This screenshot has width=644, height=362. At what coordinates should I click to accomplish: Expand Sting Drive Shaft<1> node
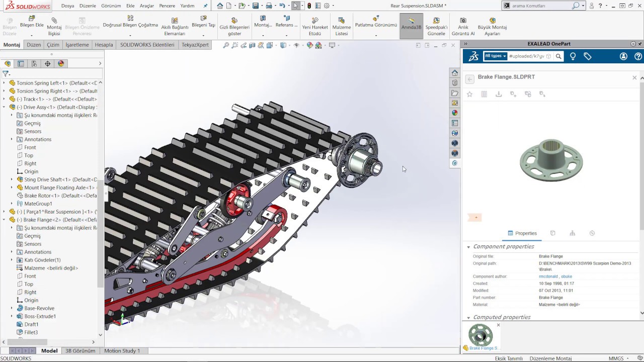(x=12, y=179)
